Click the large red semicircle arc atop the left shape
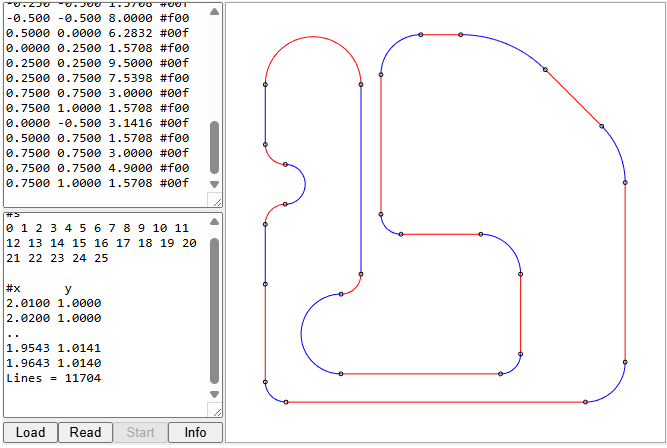Viewport: 667px width, 448px height. [x=313, y=37]
